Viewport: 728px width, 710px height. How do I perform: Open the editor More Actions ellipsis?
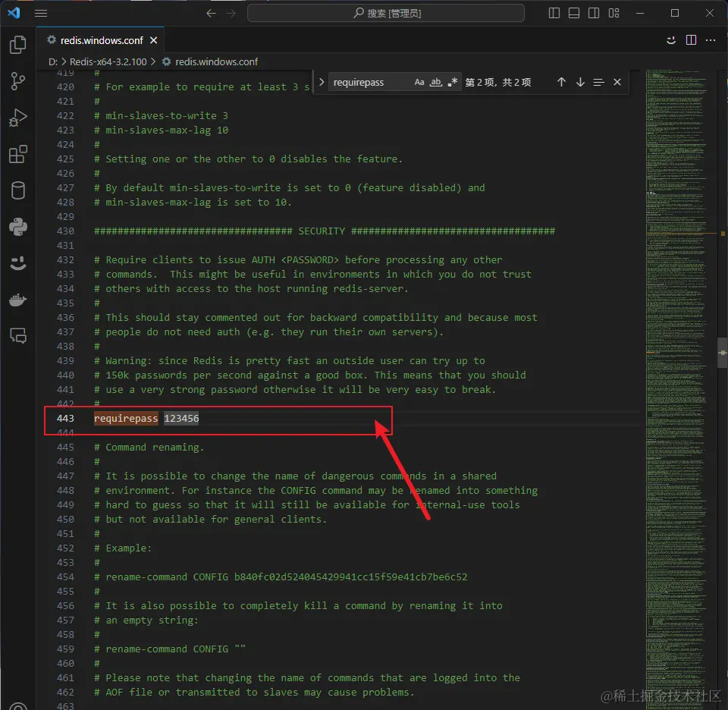(x=711, y=40)
